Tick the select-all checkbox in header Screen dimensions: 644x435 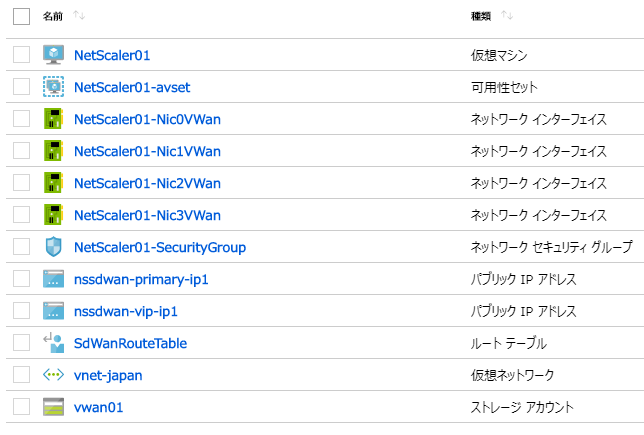point(21,16)
